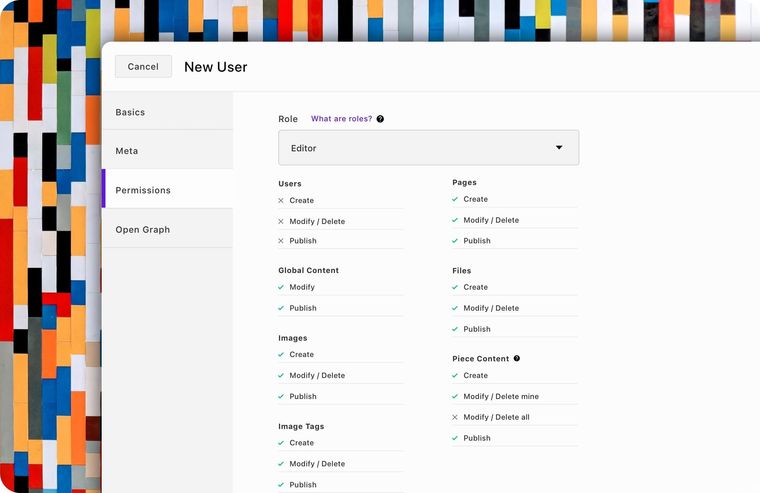Viewport: 760px width, 493px height.
Task: Click the checkmark for Image Tags Modify / Delete
Action: [x=281, y=463]
